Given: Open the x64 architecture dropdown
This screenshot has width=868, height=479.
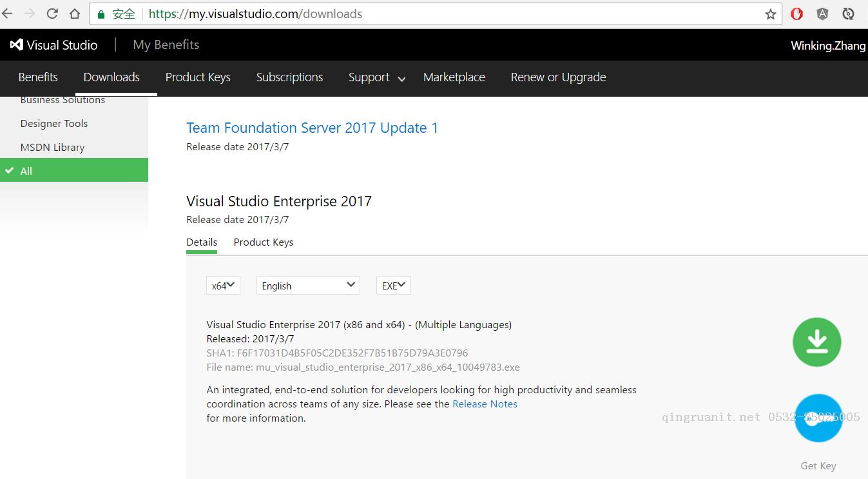Looking at the screenshot, I should 223,286.
